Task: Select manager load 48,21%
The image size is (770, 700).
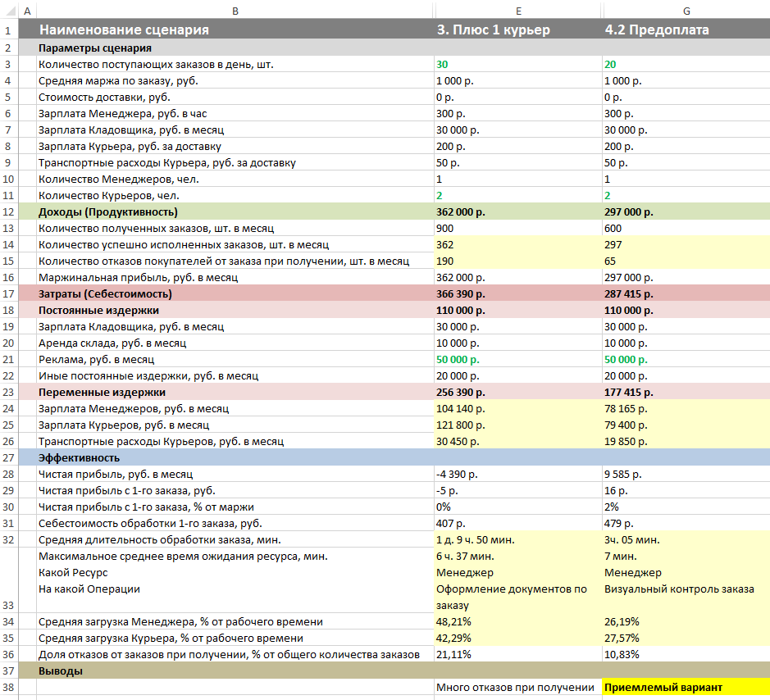Action: (x=453, y=621)
